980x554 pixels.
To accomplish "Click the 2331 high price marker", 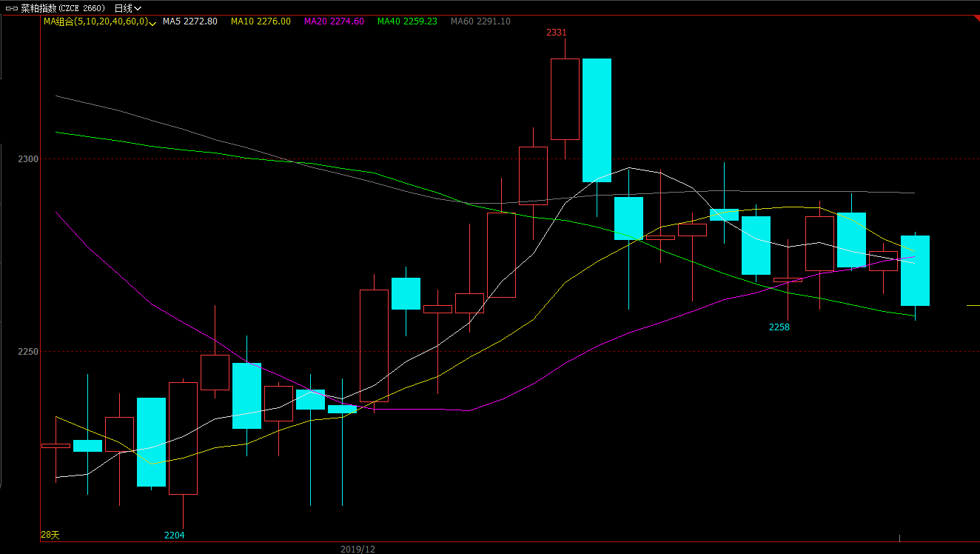I will click(x=557, y=33).
